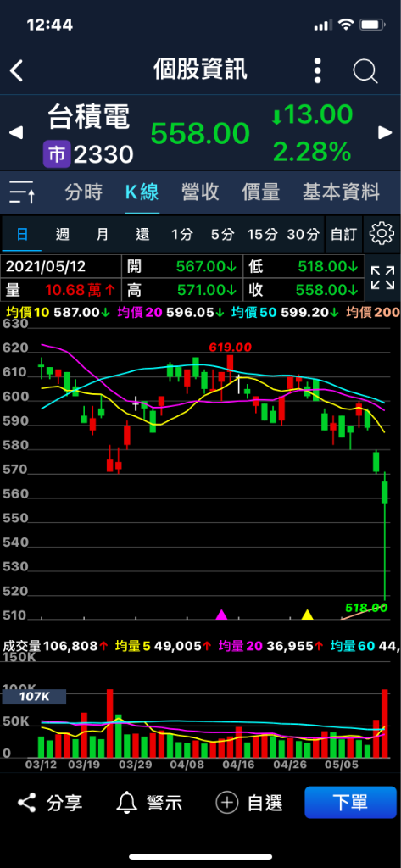Image resolution: width=401 pixels, height=868 pixels.
Task: Tap the 低 518.00 low price cell
Action: [x=304, y=267]
